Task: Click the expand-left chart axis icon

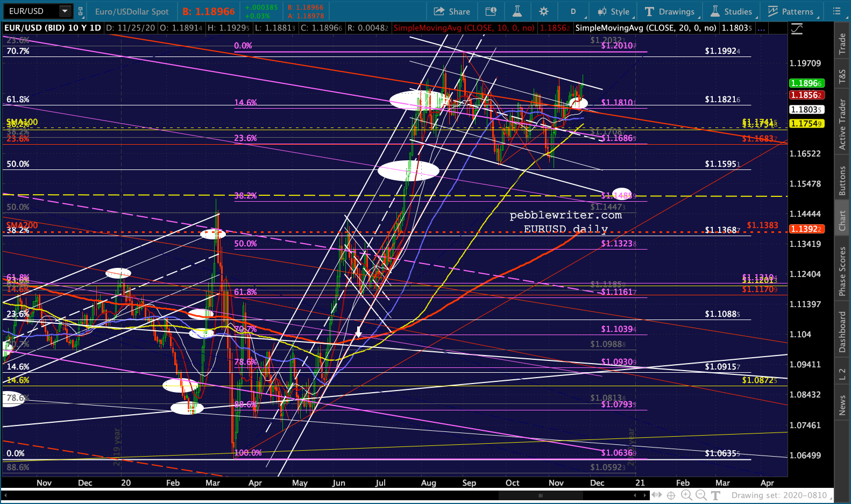Action: pos(657,495)
